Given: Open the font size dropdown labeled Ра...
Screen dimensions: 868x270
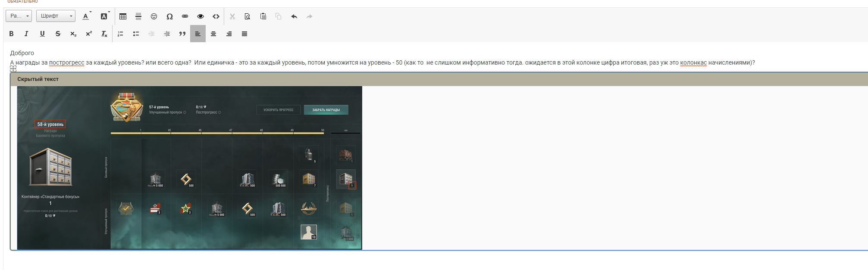Looking at the screenshot, I should click(x=19, y=16).
